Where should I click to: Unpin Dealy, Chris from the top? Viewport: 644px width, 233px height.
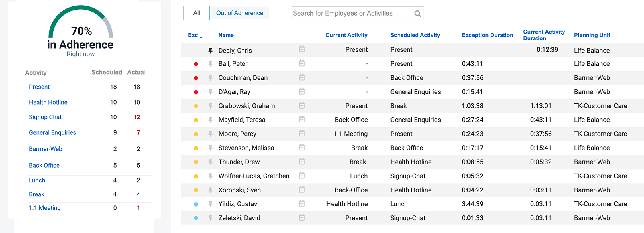210,50
